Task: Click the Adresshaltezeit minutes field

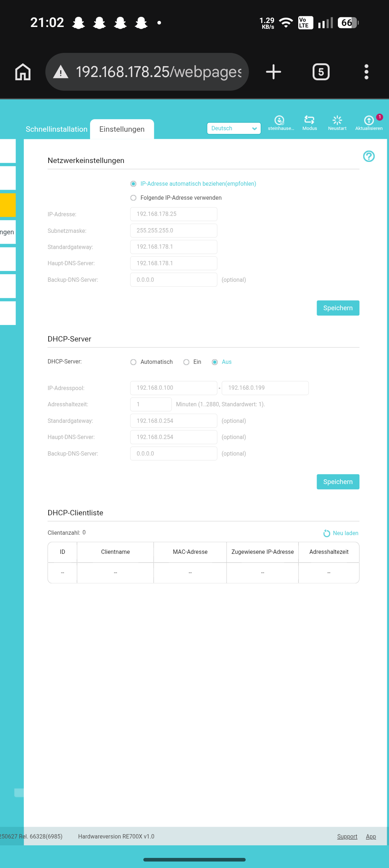Action: tap(151, 404)
